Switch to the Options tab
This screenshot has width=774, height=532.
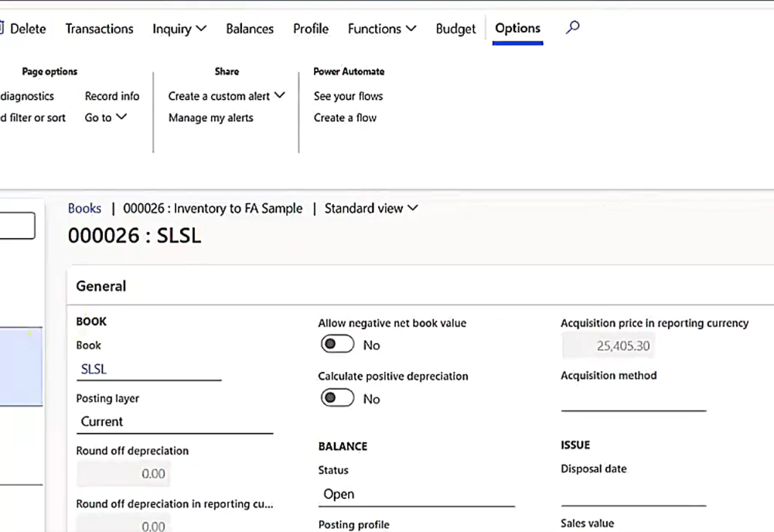[x=517, y=29]
